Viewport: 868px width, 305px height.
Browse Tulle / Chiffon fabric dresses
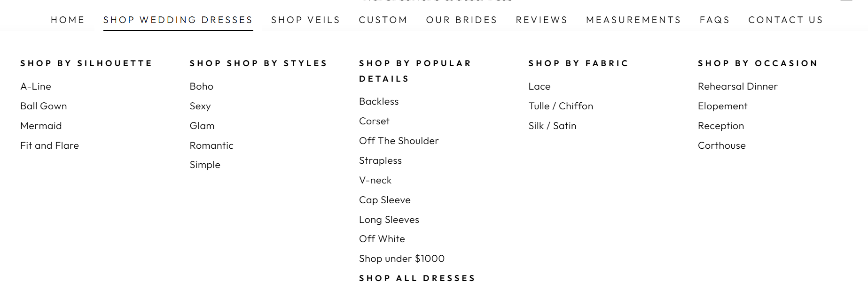pyautogui.click(x=561, y=106)
